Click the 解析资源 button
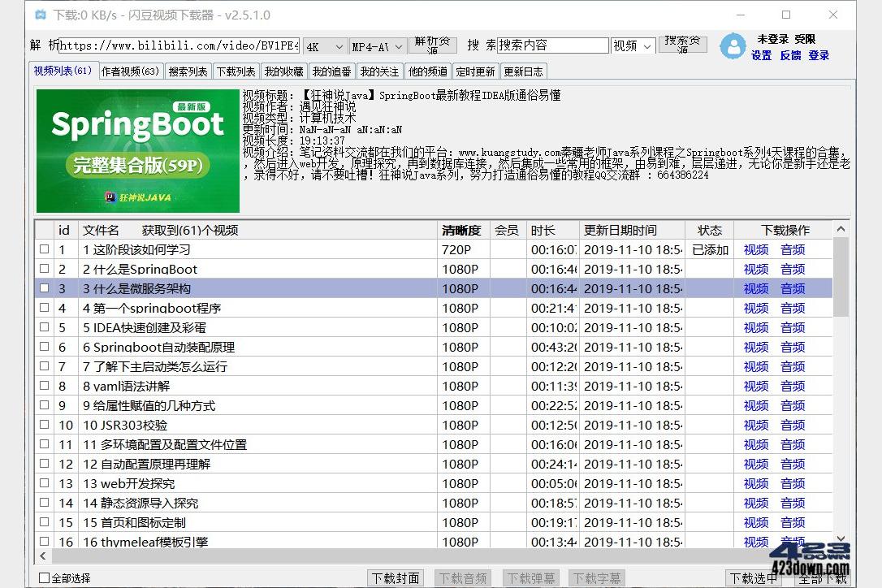This screenshot has height=588, width=882. point(432,45)
